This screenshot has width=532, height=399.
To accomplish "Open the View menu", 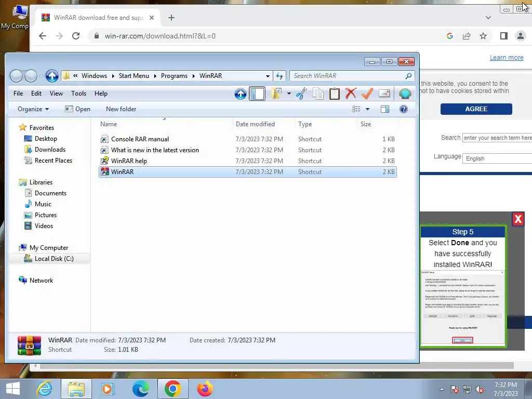I will (x=56, y=94).
